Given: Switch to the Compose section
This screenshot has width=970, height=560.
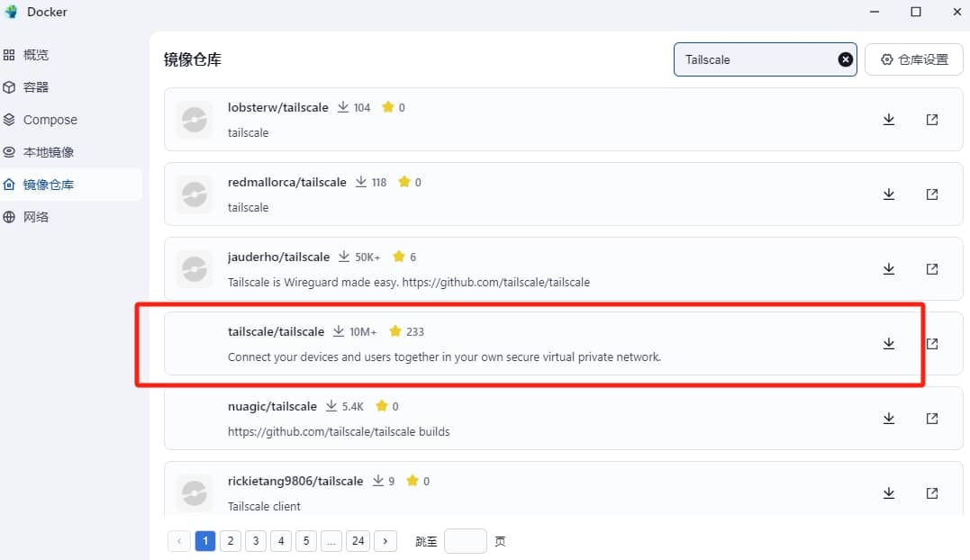Looking at the screenshot, I should click(x=70, y=120).
